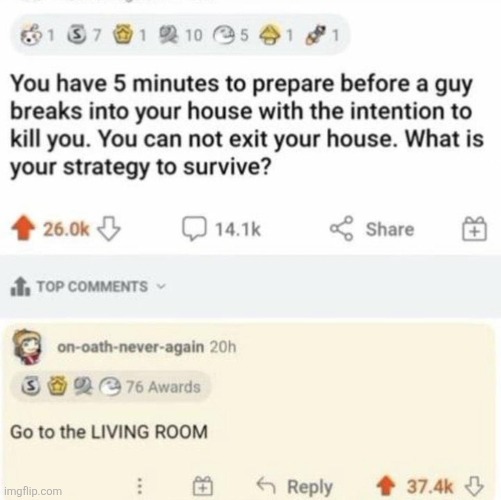The image size is (501, 500).
Task: Downvote the LIVING ROOM comment
Action: [474, 486]
